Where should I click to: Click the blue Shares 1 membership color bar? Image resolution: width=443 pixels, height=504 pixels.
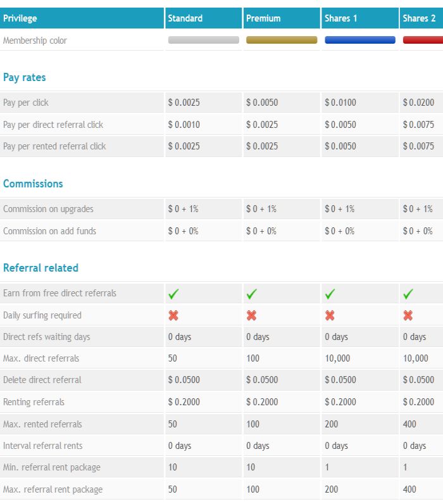[x=359, y=40]
